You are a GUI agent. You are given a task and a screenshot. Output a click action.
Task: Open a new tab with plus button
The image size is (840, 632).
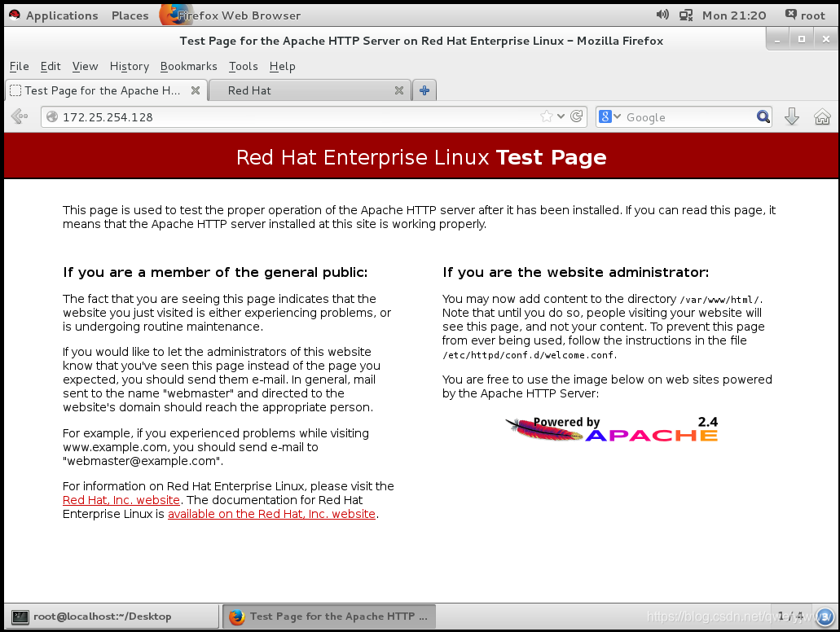(424, 90)
